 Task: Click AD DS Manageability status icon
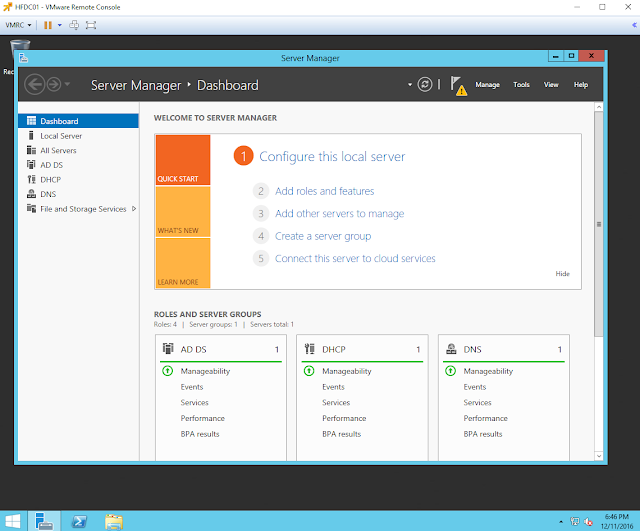(168, 371)
